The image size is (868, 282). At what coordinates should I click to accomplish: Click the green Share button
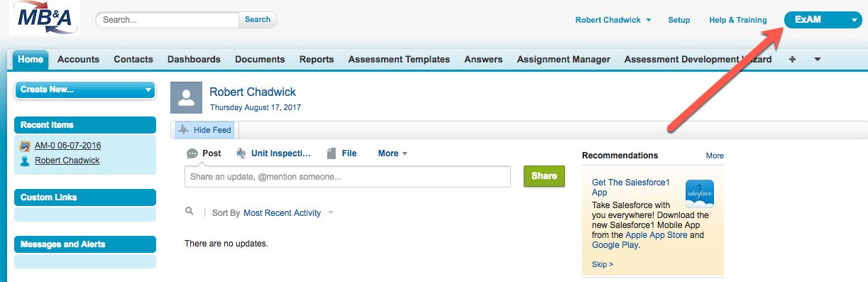pos(544,176)
